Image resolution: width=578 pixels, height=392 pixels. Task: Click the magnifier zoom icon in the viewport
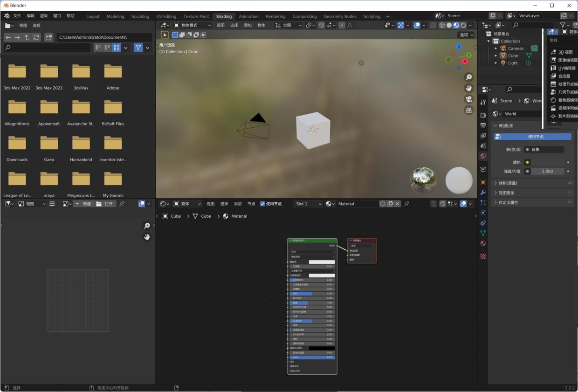coord(468,77)
